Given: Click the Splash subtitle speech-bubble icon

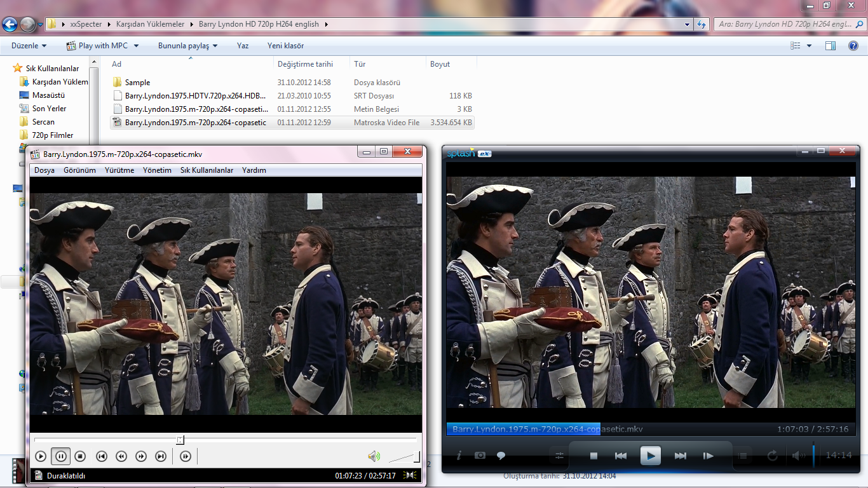Looking at the screenshot, I should point(501,456).
